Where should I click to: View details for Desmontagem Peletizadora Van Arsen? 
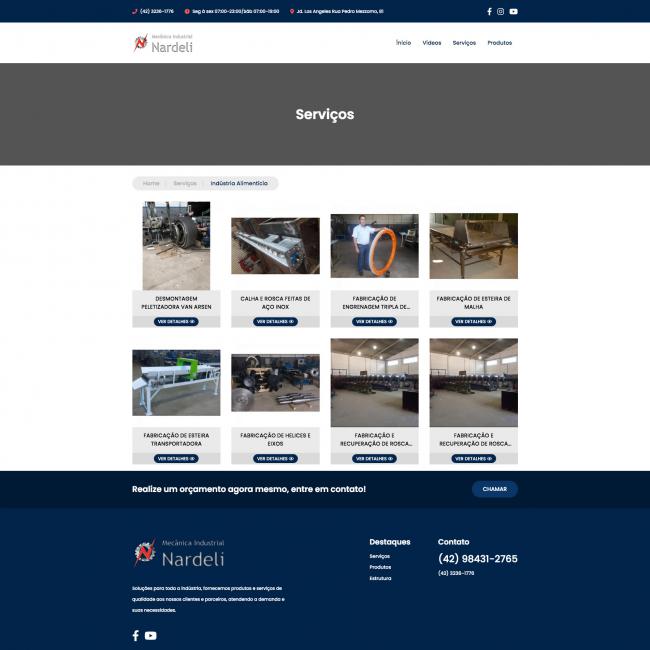coord(176,322)
